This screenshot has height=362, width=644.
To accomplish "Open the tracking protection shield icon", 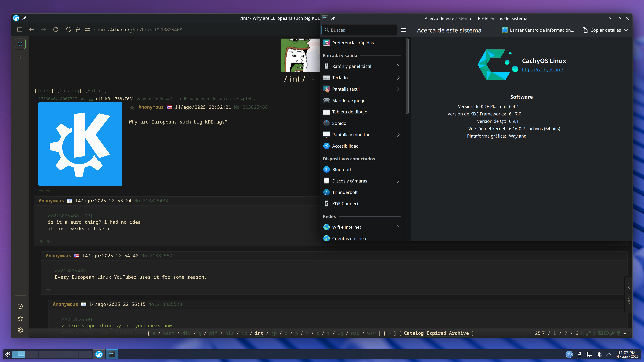I will click(x=69, y=30).
